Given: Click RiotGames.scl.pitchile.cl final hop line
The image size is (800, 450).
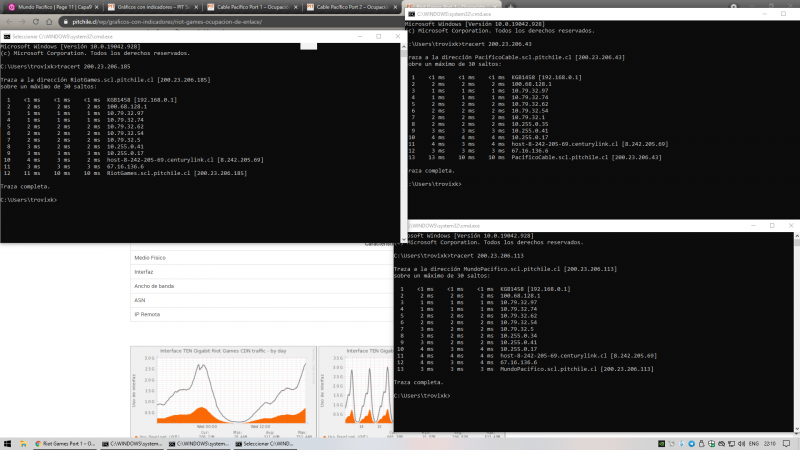Looking at the screenshot, I should (x=127, y=173).
